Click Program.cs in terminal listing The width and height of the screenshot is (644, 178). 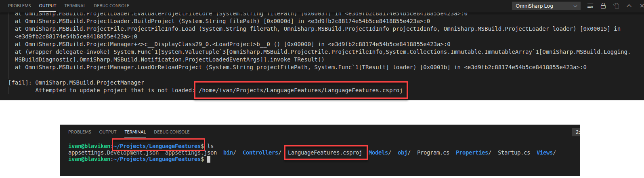(x=433, y=153)
